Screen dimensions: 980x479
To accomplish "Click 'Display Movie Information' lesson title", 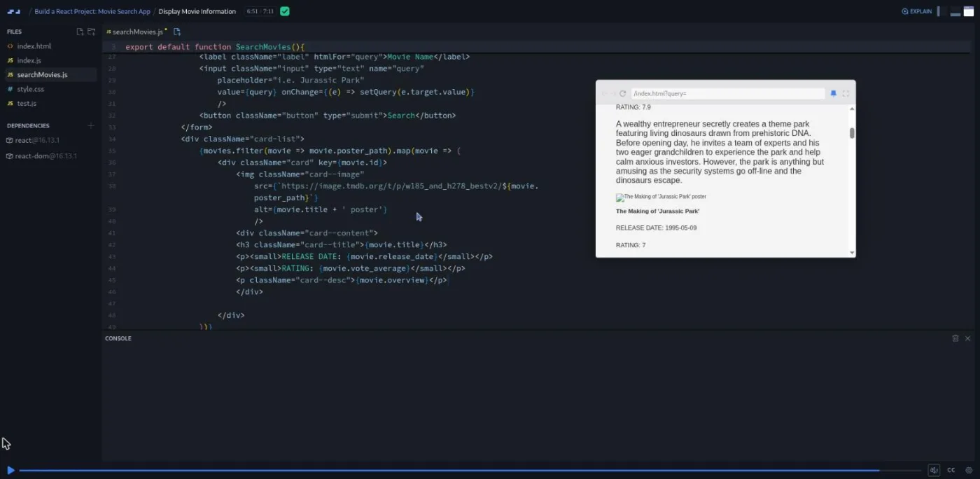I will (x=197, y=11).
